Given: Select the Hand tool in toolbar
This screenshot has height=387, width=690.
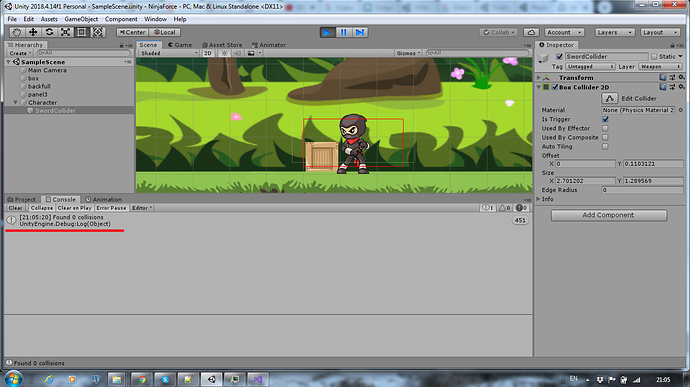Looking at the screenshot, I should [x=16, y=32].
